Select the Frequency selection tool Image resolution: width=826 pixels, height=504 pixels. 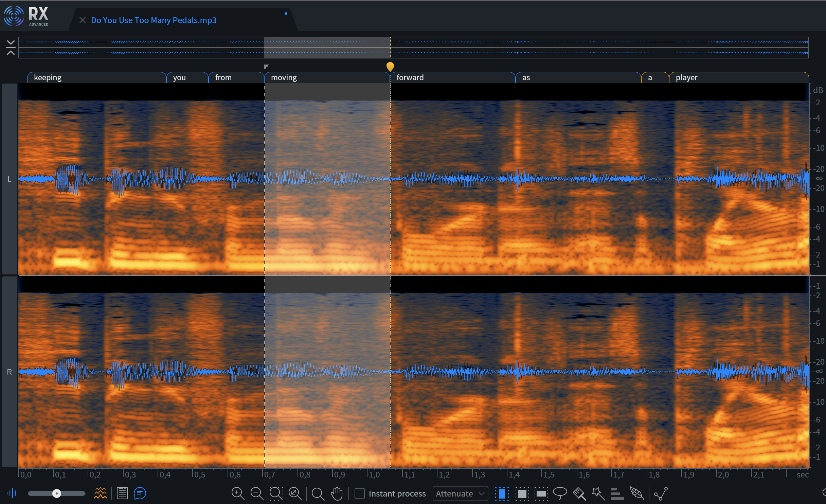(541, 493)
